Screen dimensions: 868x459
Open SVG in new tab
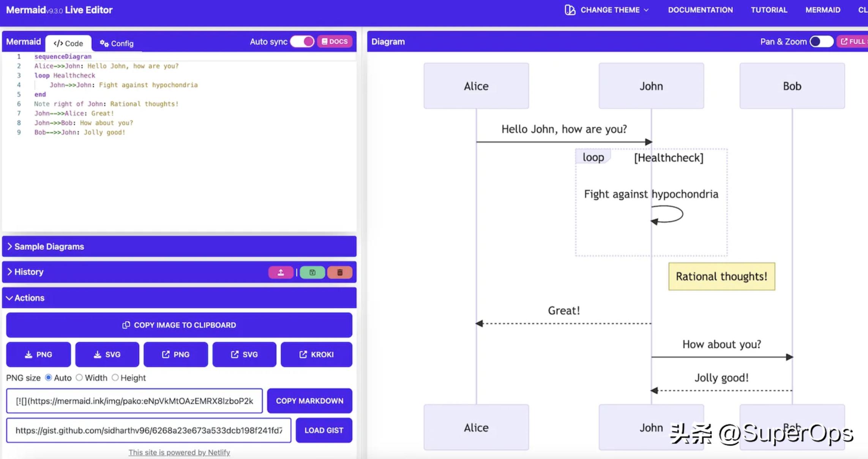coord(244,355)
